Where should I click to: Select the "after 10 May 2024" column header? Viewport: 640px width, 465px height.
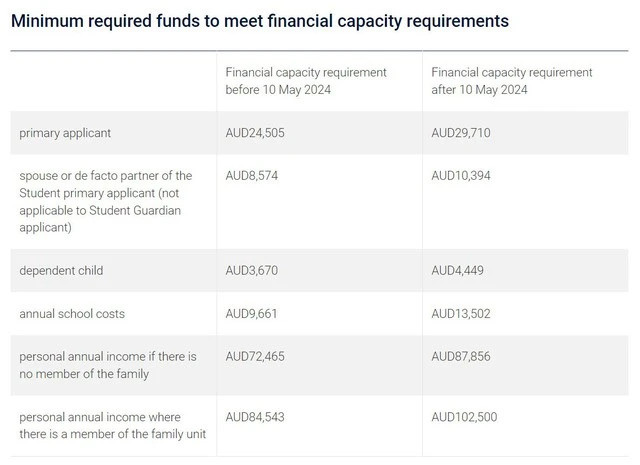tap(511, 81)
